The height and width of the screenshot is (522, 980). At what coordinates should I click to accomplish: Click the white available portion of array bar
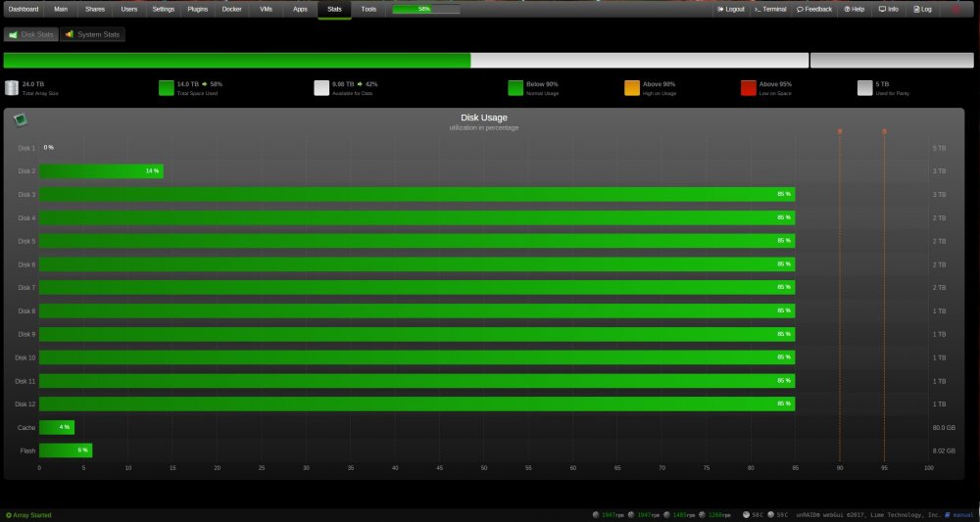click(639, 60)
